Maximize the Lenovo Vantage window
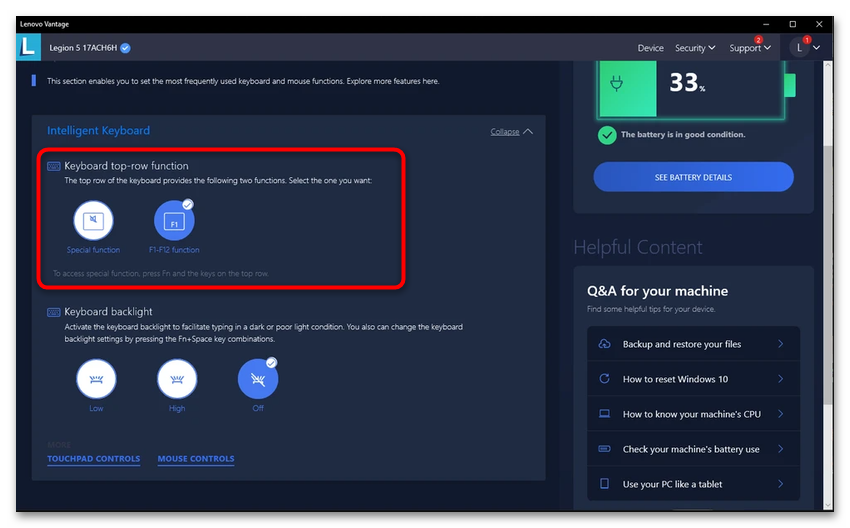The height and width of the screenshot is (528, 850). coord(793,24)
